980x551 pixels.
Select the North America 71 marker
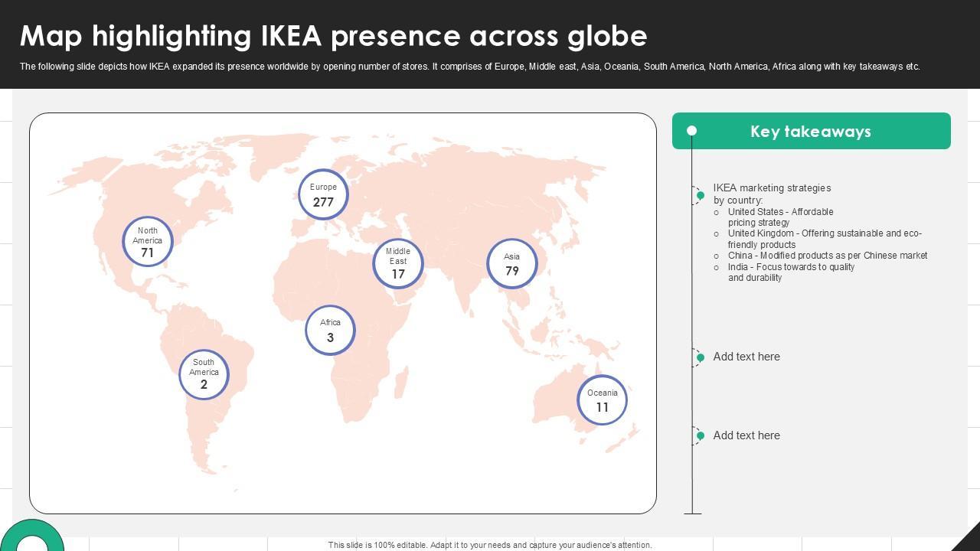148,241
